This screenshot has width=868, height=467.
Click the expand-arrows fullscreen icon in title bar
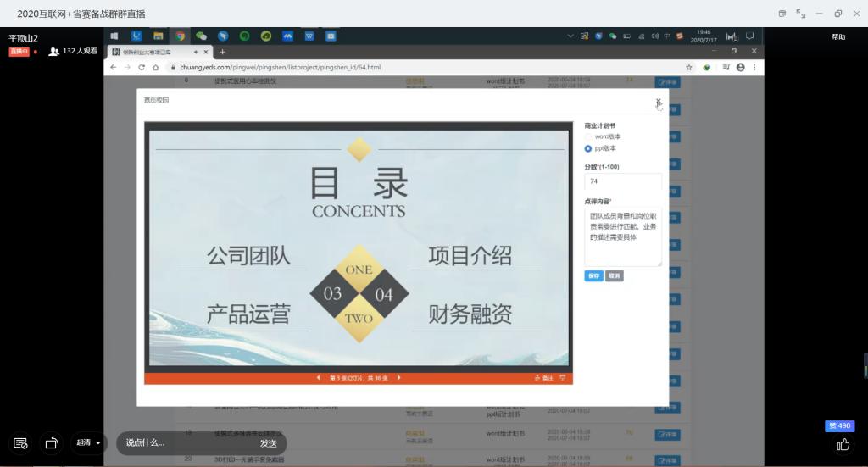coord(800,14)
